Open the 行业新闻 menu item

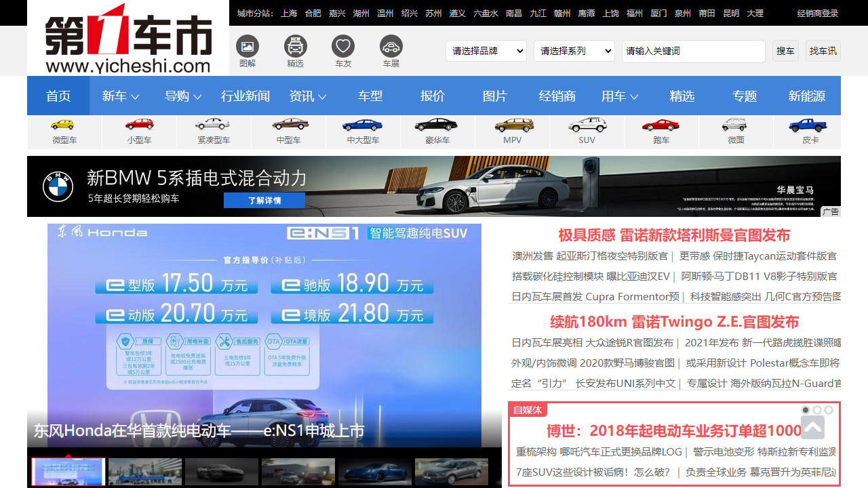(x=245, y=96)
